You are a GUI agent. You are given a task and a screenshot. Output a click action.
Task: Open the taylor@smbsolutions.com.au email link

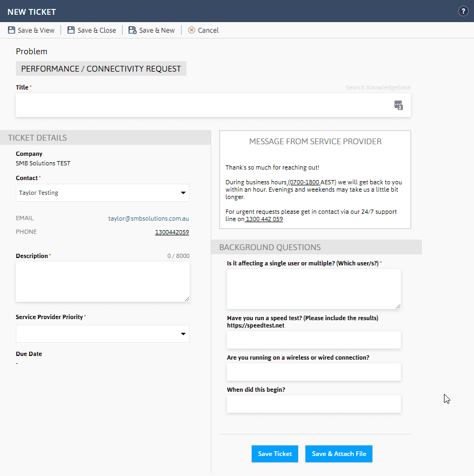pos(149,219)
